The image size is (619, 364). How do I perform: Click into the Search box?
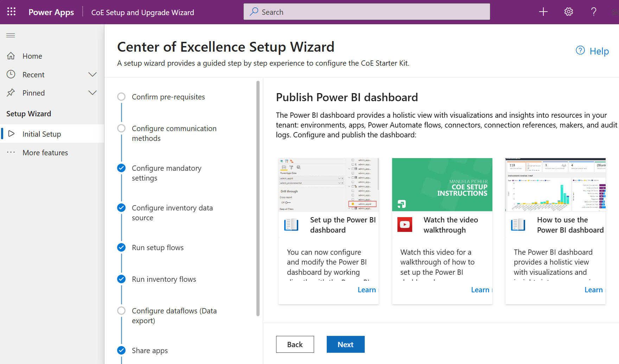pos(366,12)
